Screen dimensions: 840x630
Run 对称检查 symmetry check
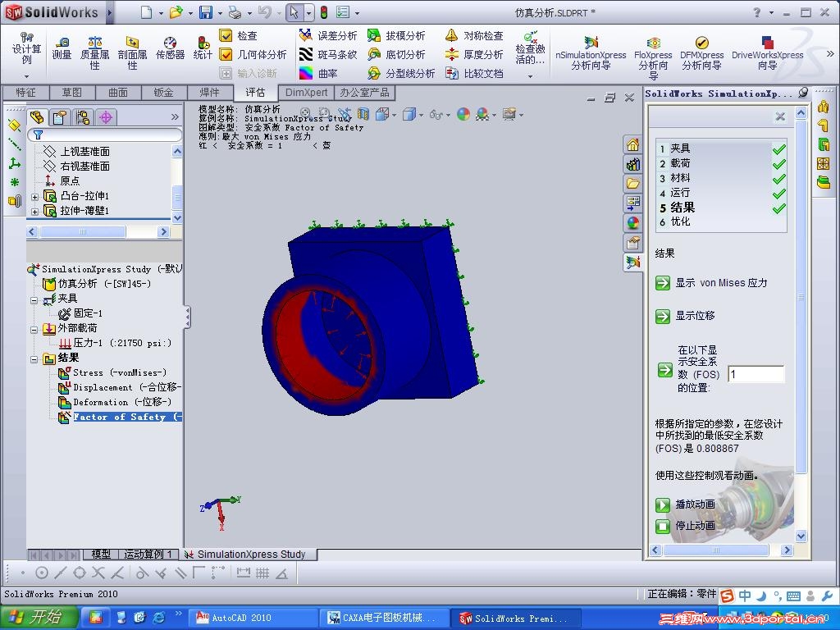click(x=475, y=35)
